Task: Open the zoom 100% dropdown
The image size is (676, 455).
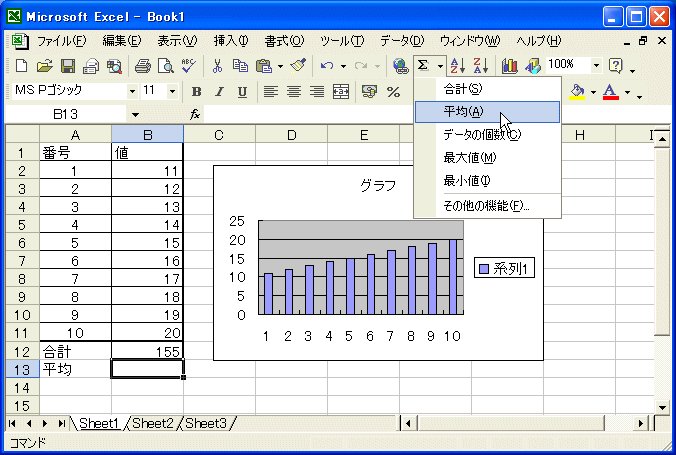Action: tap(597, 66)
